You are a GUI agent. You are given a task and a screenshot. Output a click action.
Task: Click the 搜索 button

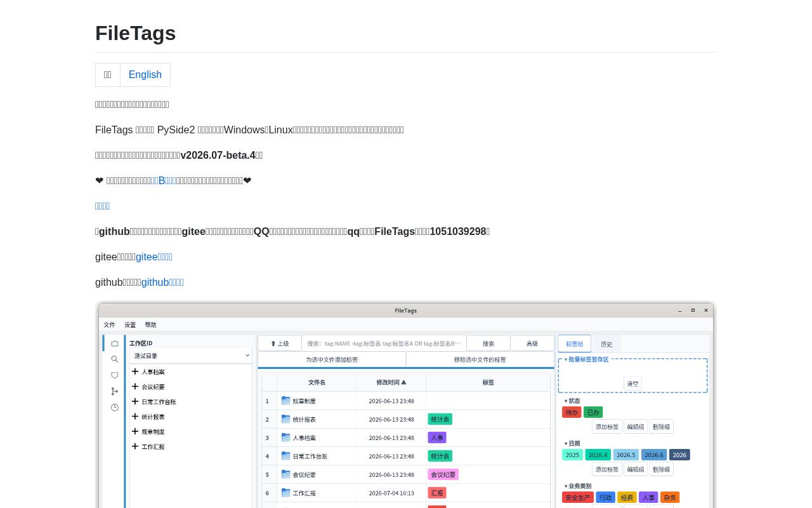pyautogui.click(x=488, y=344)
